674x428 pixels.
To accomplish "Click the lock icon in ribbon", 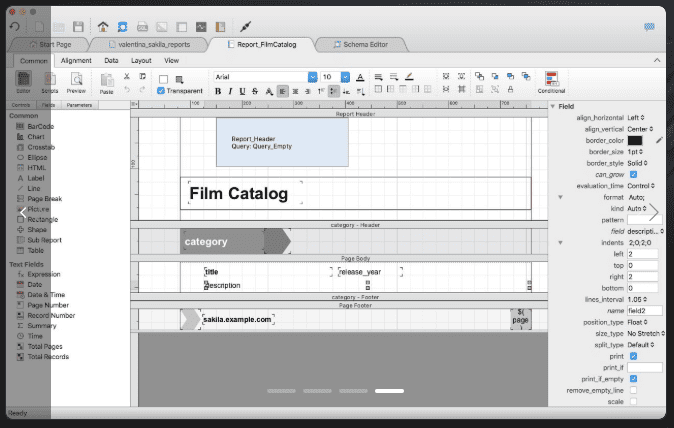I will point(510,89).
